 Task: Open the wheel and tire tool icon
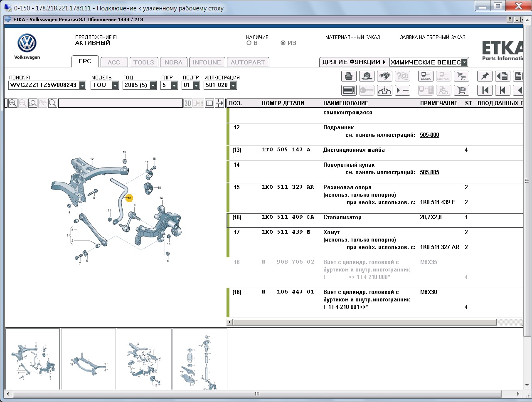(x=367, y=76)
